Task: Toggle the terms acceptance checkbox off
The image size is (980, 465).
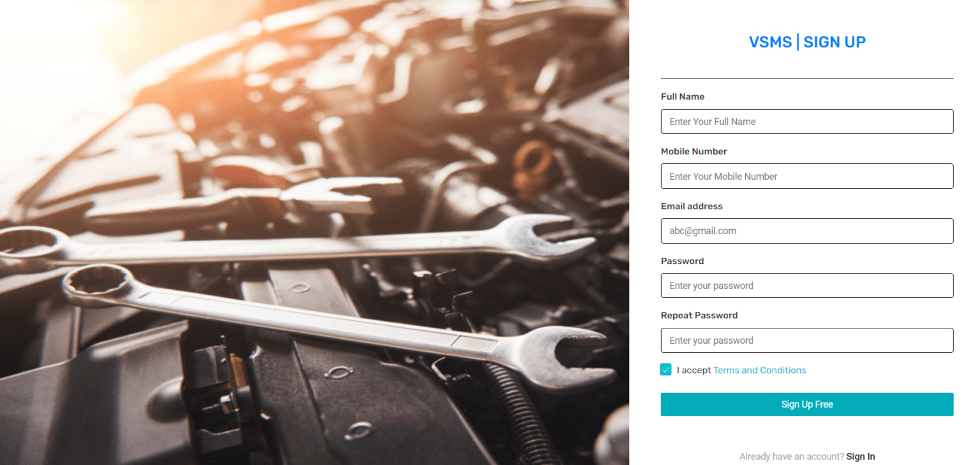Action: tap(665, 369)
